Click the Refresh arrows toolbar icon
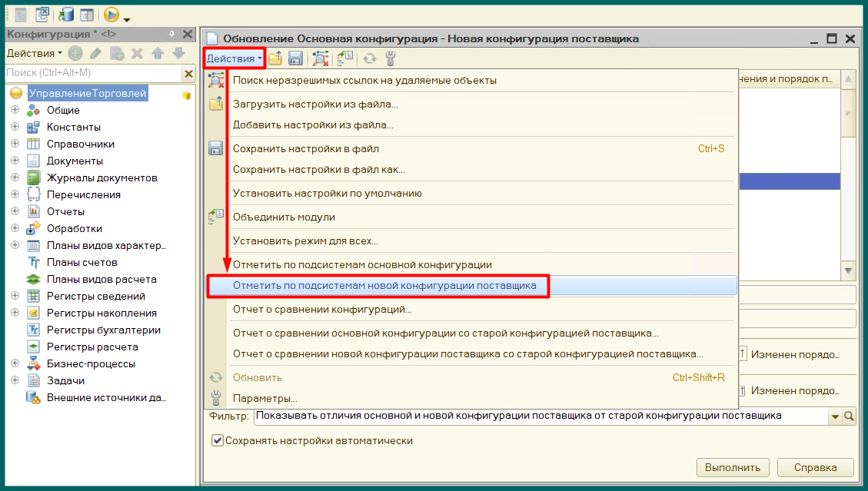The height and width of the screenshot is (491, 868). (x=369, y=58)
